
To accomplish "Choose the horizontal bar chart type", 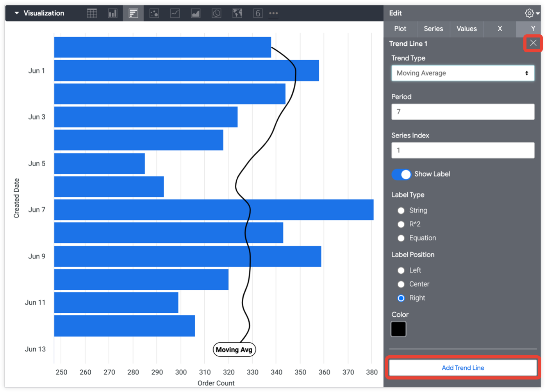I will tap(133, 13).
